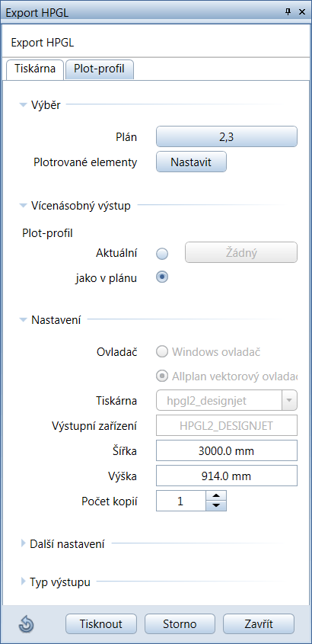Select the Aktuální plot-profil radio button
This screenshot has width=312, height=644.
162,254
